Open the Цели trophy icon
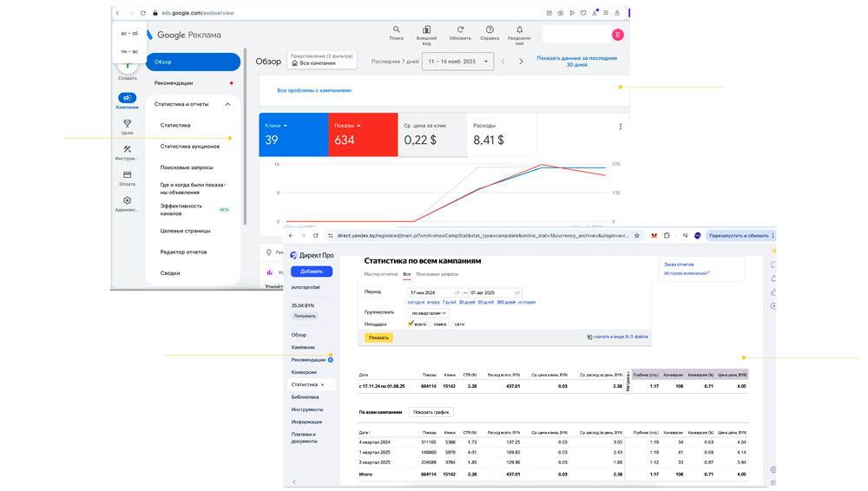The image size is (868, 491). [x=127, y=124]
